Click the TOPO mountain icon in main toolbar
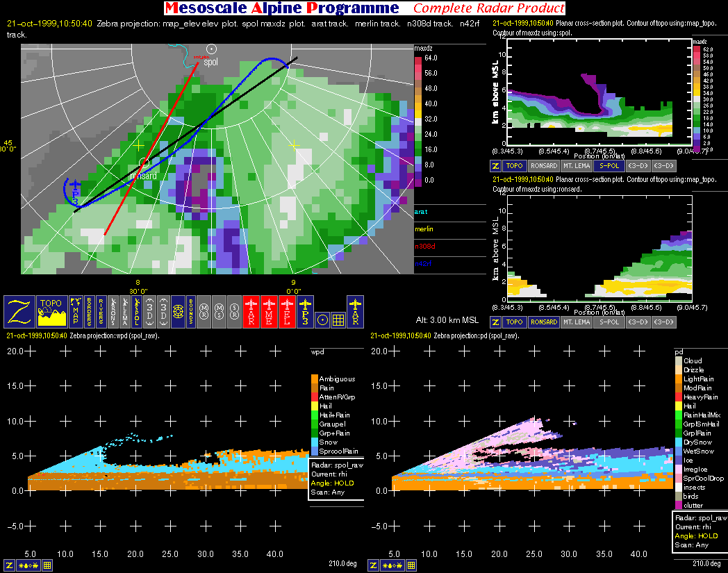Screen dimensions: 728x573 pos(51,312)
